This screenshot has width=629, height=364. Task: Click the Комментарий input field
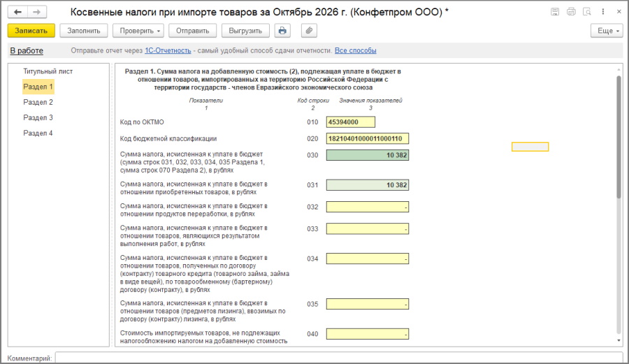pyautogui.click(x=339, y=358)
